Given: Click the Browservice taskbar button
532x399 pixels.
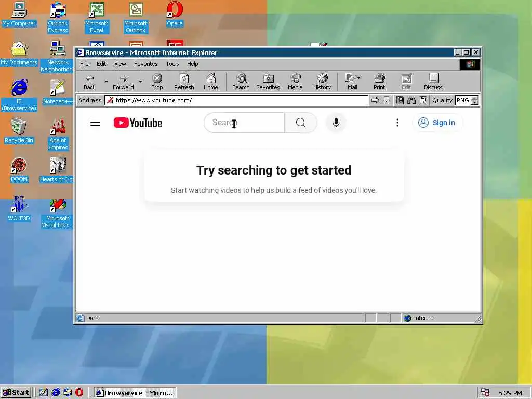Looking at the screenshot, I should tap(135, 393).
